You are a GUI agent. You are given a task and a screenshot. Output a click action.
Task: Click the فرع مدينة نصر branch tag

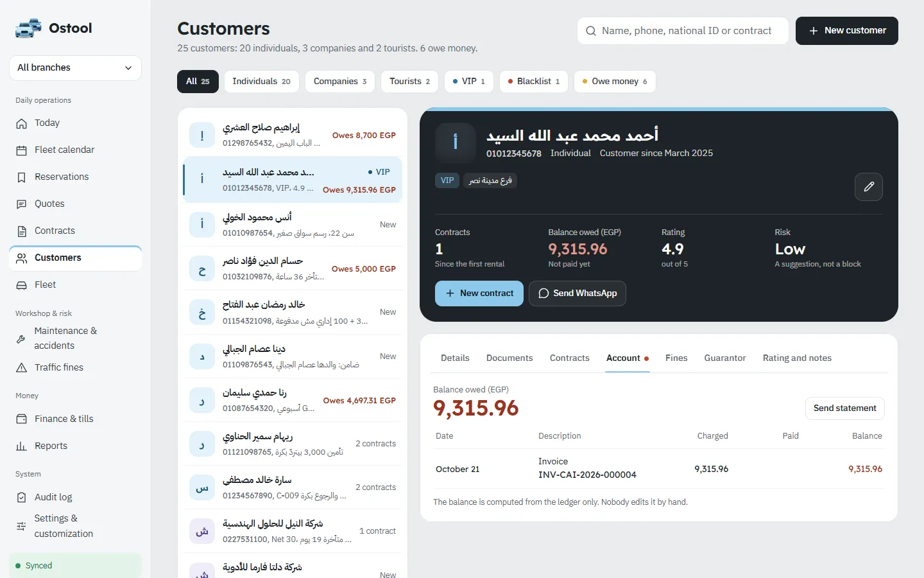(490, 180)
